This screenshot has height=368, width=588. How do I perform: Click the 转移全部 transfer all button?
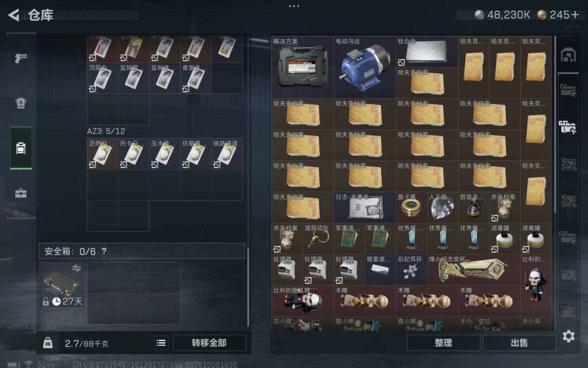pyautogui.click(x=209, y=343)
